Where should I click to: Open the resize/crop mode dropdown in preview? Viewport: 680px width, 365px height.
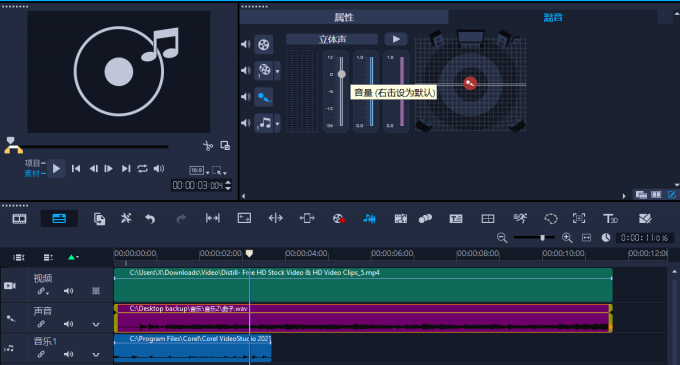point(219,171)
